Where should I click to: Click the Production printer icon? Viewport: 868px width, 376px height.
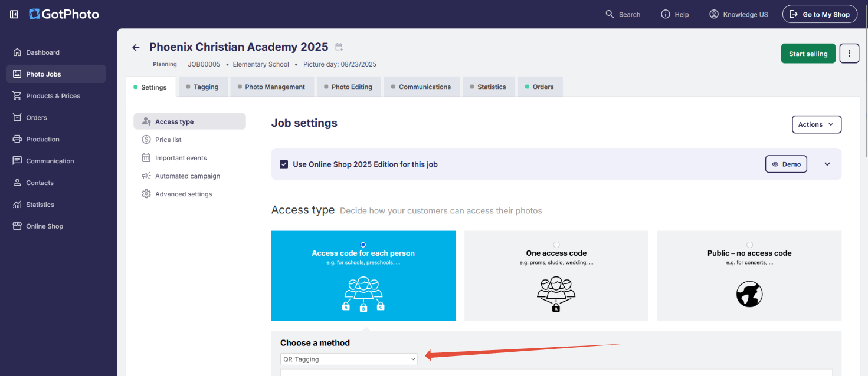17,139
